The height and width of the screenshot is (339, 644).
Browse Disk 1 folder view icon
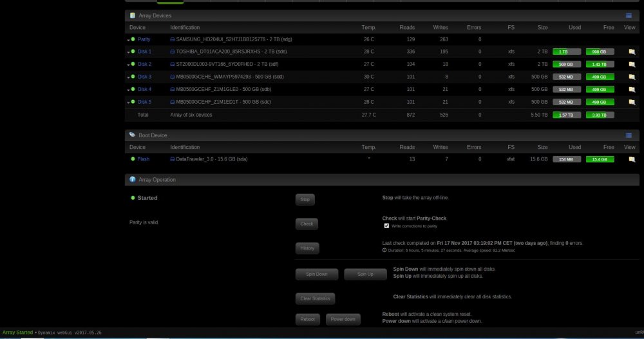click(x=632, y=52)
